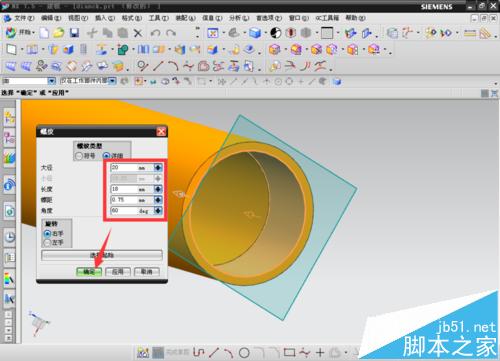Click the Undo arrow icon
The image size is (500, 361).
155,33
